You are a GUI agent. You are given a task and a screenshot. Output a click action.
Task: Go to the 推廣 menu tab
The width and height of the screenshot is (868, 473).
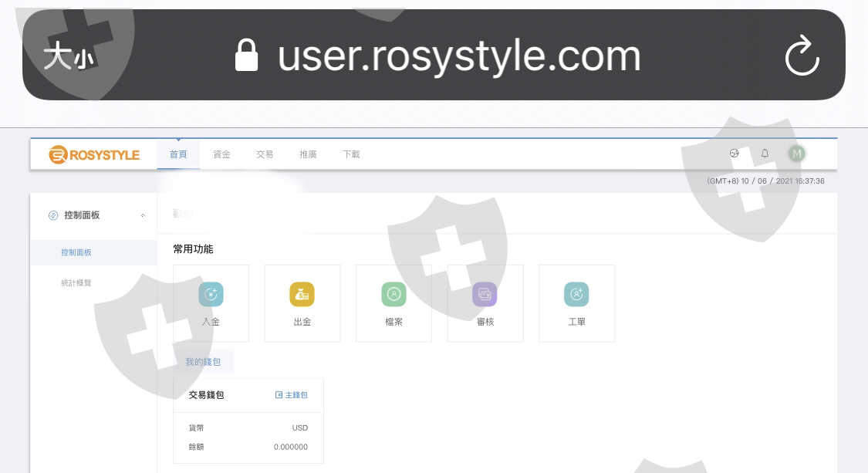[x=308, y=154]
